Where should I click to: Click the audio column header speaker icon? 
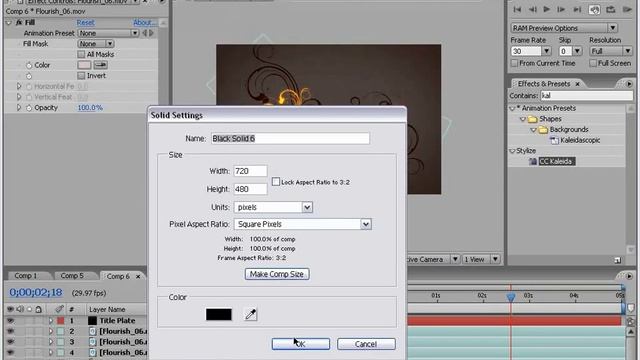20,309
